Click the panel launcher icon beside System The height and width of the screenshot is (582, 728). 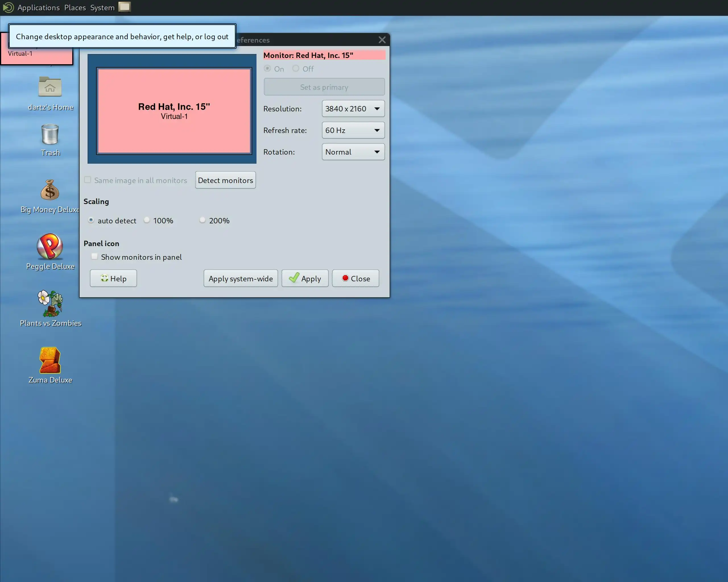[x=124, y=7]
